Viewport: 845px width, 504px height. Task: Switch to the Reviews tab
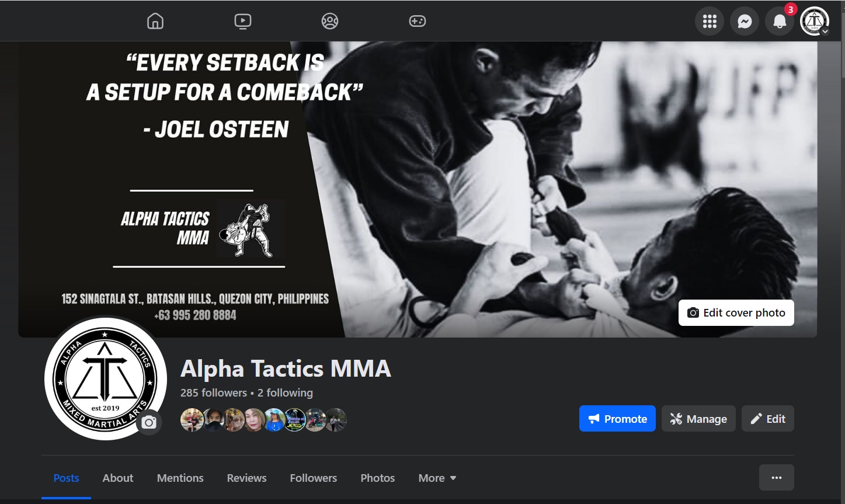tap(246, 478)
